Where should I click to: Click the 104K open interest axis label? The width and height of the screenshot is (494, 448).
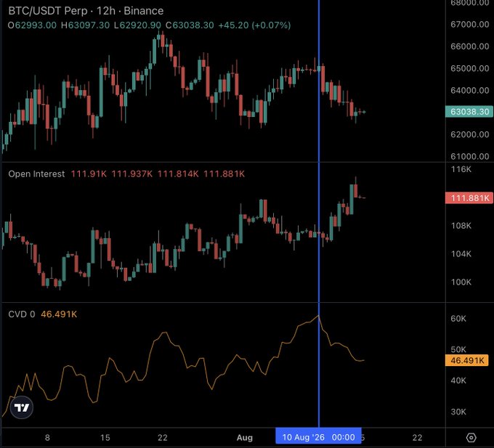[461, 253]
